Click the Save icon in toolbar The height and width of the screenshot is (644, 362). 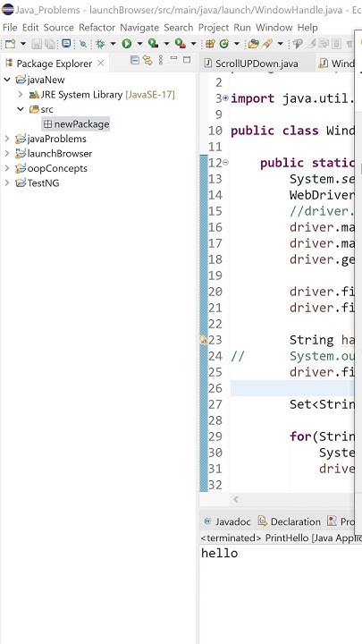point(37,43)
